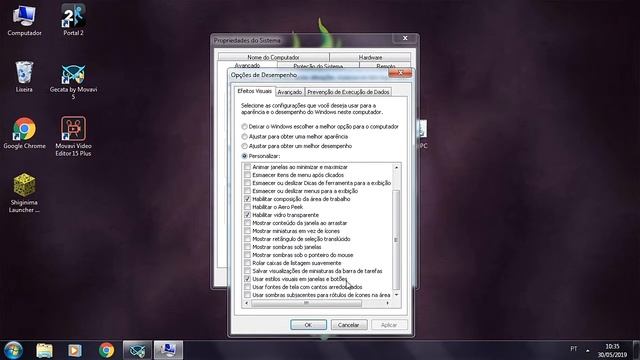Close the Propriedades do Sistema window
Viewport: 640px width, 360px height.
[x=405, y=38]
